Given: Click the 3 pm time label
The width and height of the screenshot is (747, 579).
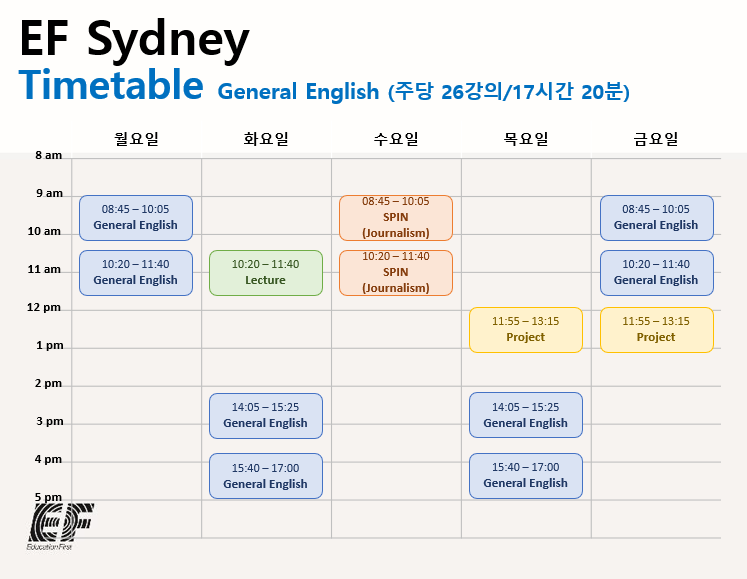Looking at the screenshot, I should click(x=50, y=421).
